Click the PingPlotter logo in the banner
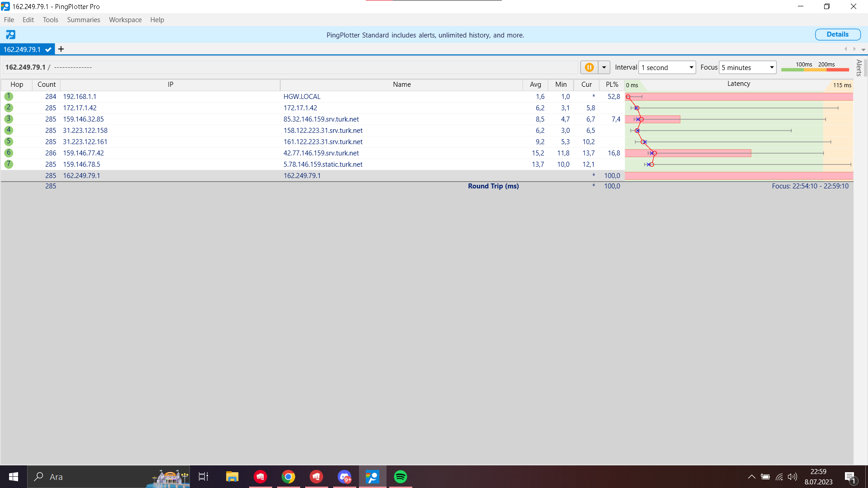The width and height of the screenshot is (868, 488). [x=10, y=35]
